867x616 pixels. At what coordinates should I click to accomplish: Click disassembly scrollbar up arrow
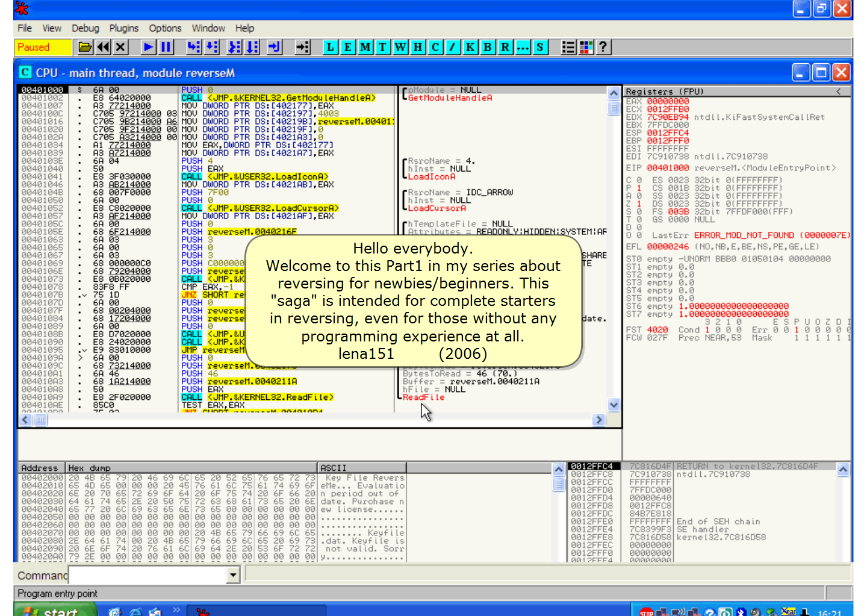pos(614,93)
